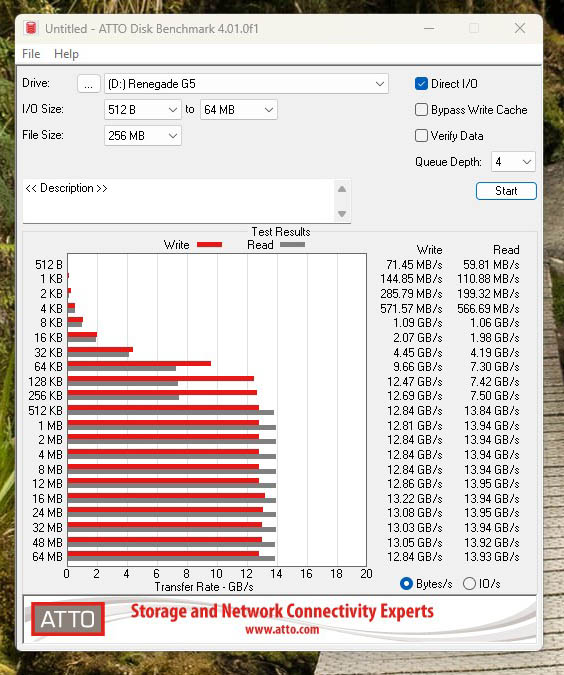Select the IO/s radio button
The width and height of the screenshot is (564, 675).
click(469, 584)
